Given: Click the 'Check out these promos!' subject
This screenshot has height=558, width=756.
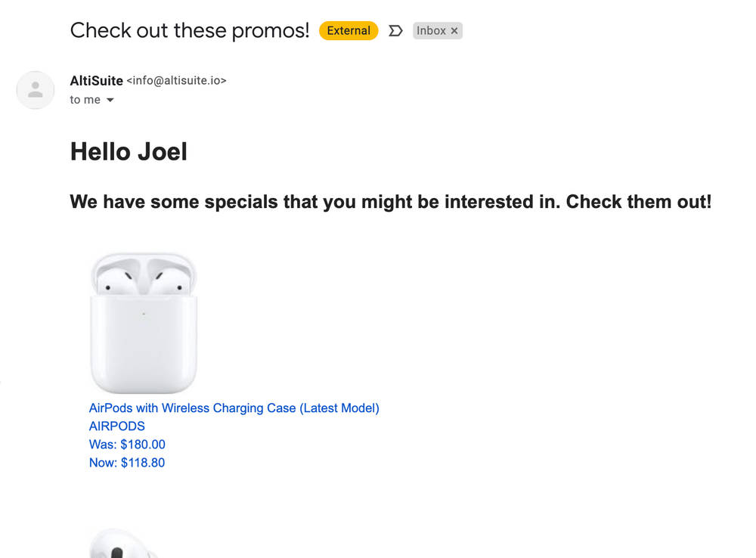Looking at the screenshot, I should tap(190, 30).
